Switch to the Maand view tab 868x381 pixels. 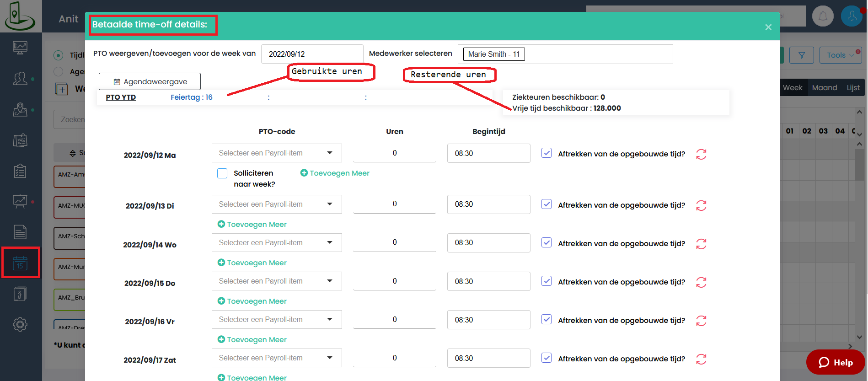[x=825, y=87]
